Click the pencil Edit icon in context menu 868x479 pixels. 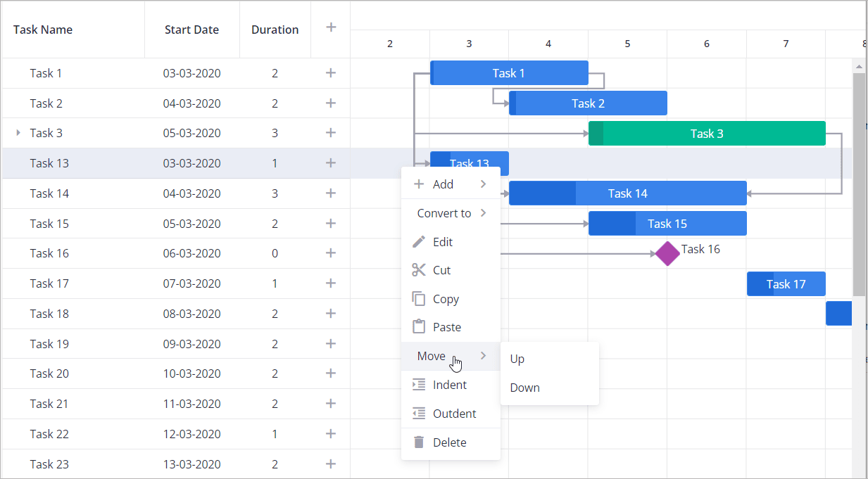(419, 242)
